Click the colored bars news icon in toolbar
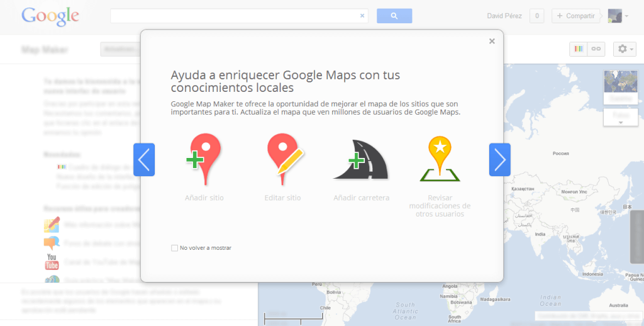This screenshot has height=326, width=644. click(579, 49)
